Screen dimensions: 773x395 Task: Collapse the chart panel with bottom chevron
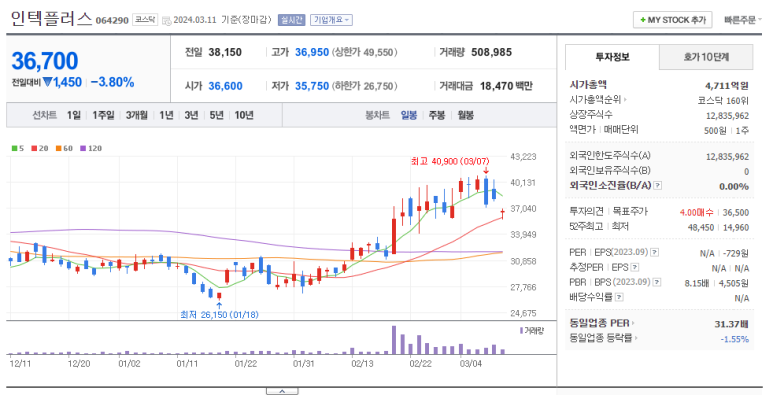[x=282, y=391]
